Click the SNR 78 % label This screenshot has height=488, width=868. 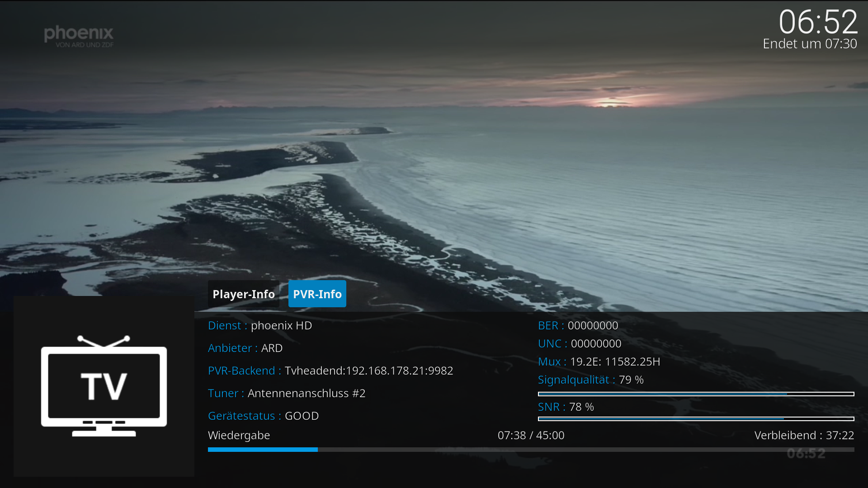coord(566,407)
